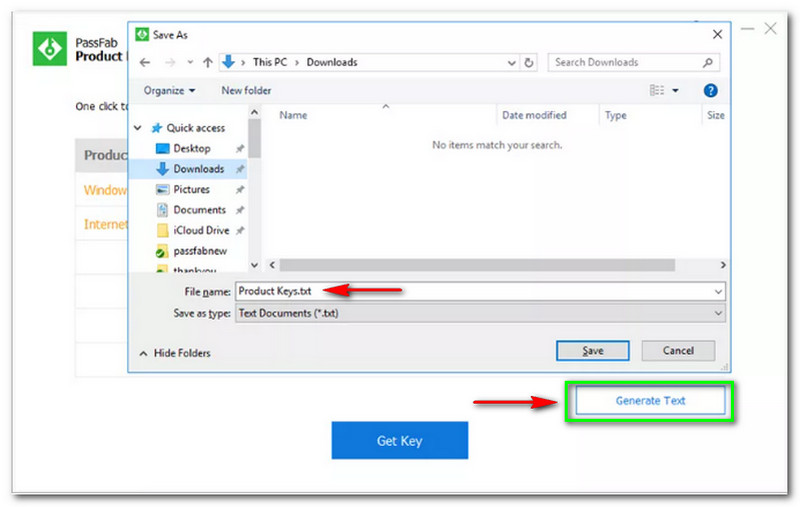The image size is (800, 507).
Task: Select Quick access in navigation pane
Action: tap(195, 128)
